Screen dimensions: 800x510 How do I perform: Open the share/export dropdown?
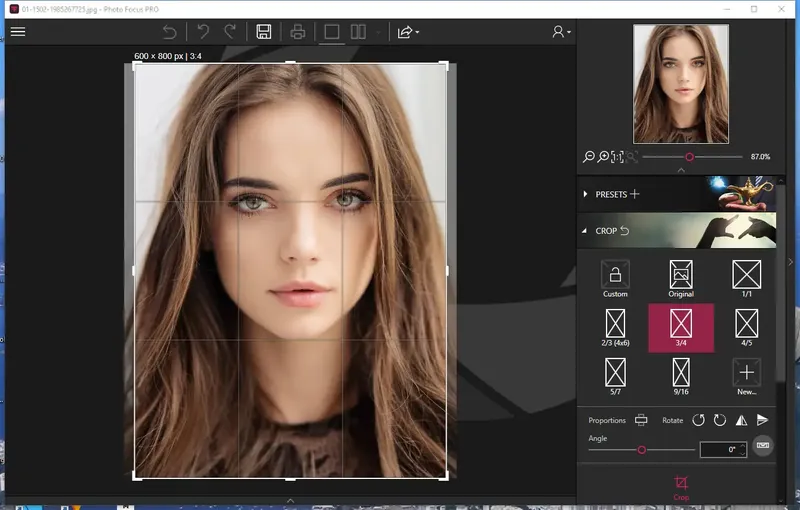[408, 32]
